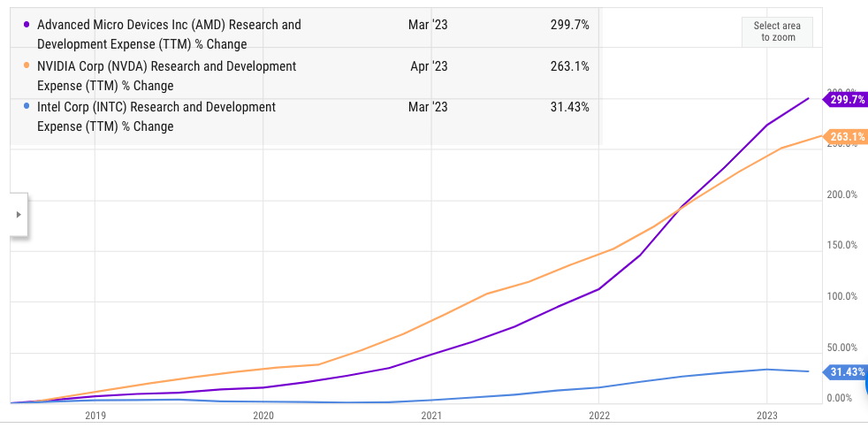This screenshot has width=868, height=428.
Task: Click the NVIDIA 263.1% legend value
Action: coord(570,66)
